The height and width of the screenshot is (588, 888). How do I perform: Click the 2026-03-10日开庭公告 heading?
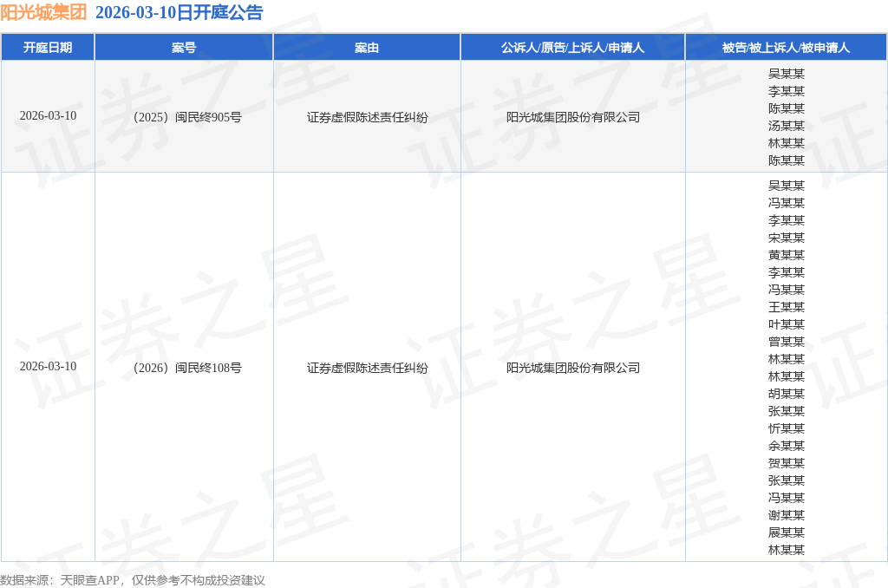179,12
